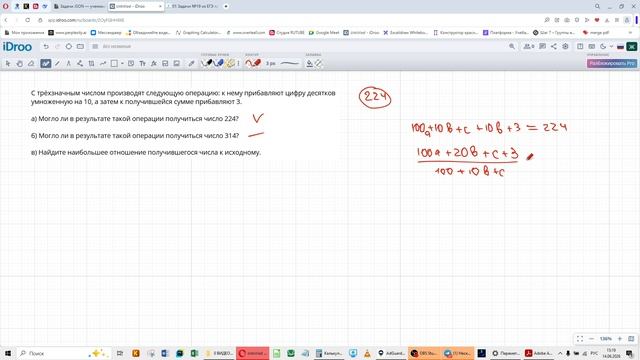
Task: Expand the theme dropdown arrow
Action: click(x=611, y=47)
